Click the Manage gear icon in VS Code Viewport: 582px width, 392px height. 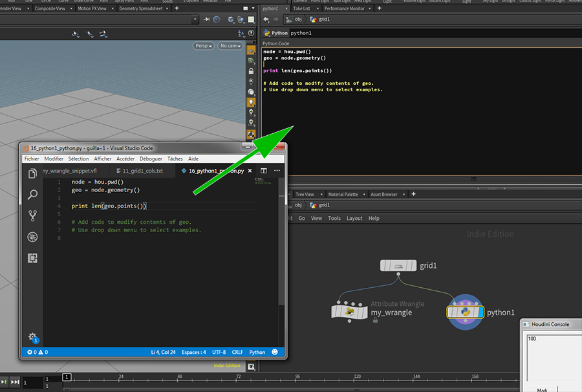32,337
